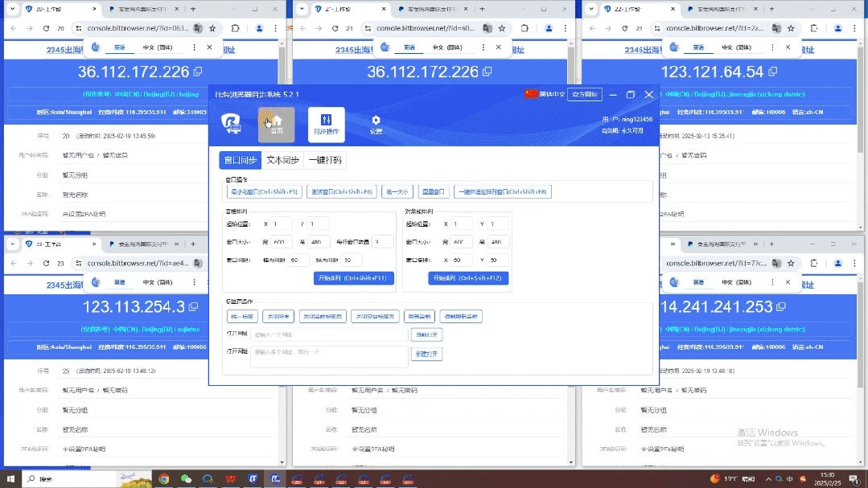Copy the 36.112.172.226 IP in 20-工作台 window

[x=198, y=72]
